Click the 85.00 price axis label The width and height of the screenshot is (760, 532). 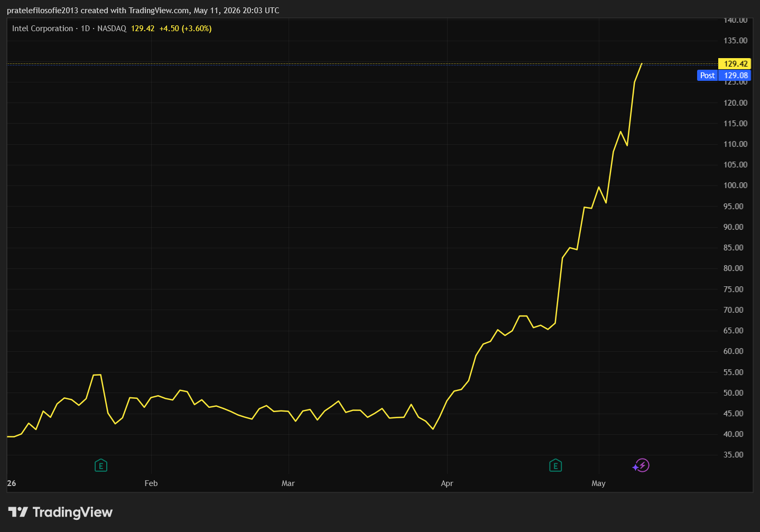[733, 248]
